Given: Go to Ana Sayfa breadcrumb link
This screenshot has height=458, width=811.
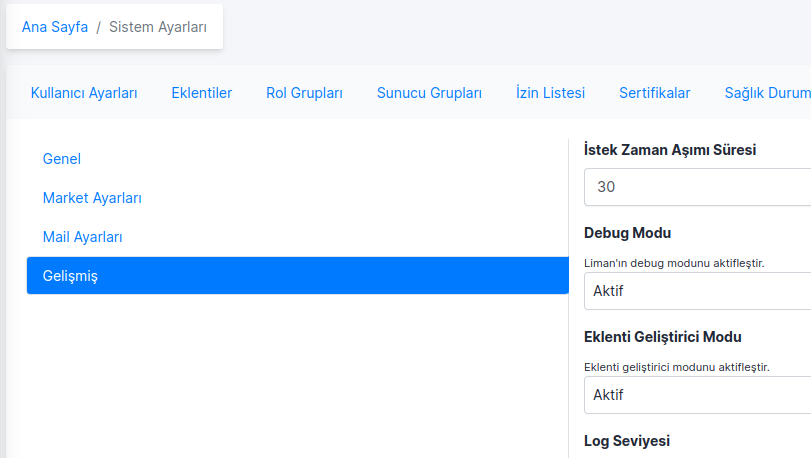Looking at the screenshot, I should click(55, 28).
